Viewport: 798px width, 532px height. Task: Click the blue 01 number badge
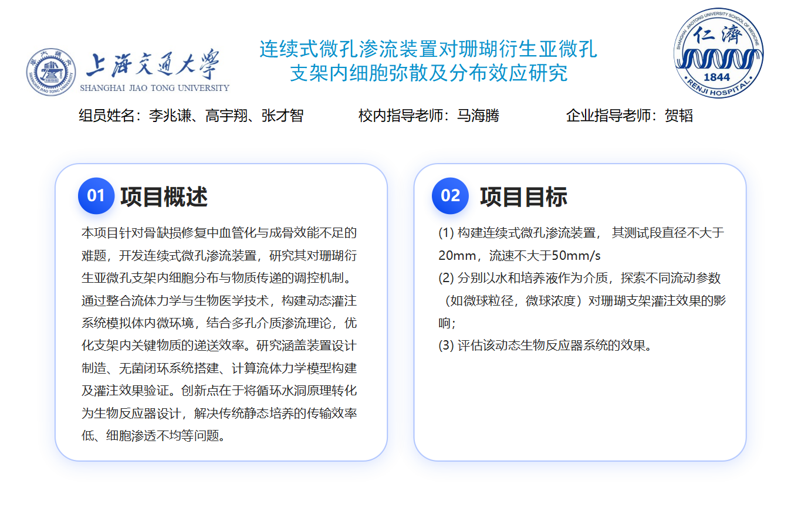pos(96,196)
